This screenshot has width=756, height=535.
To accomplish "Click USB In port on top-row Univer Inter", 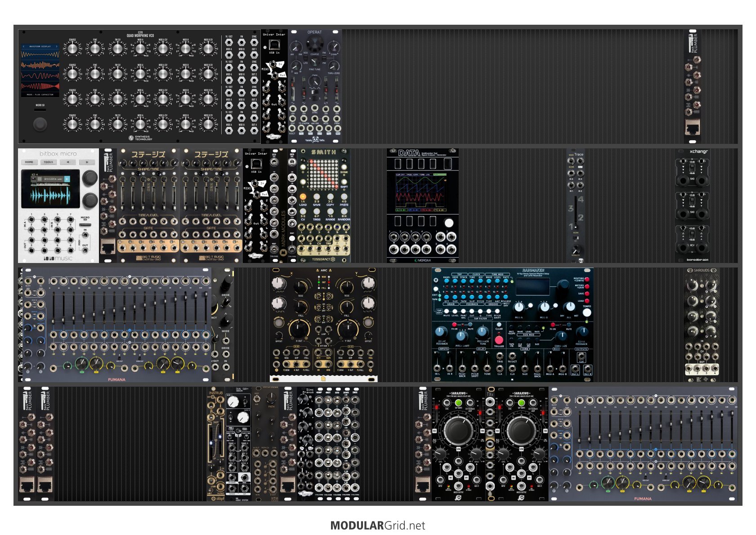I will click(x=274, y=45).
